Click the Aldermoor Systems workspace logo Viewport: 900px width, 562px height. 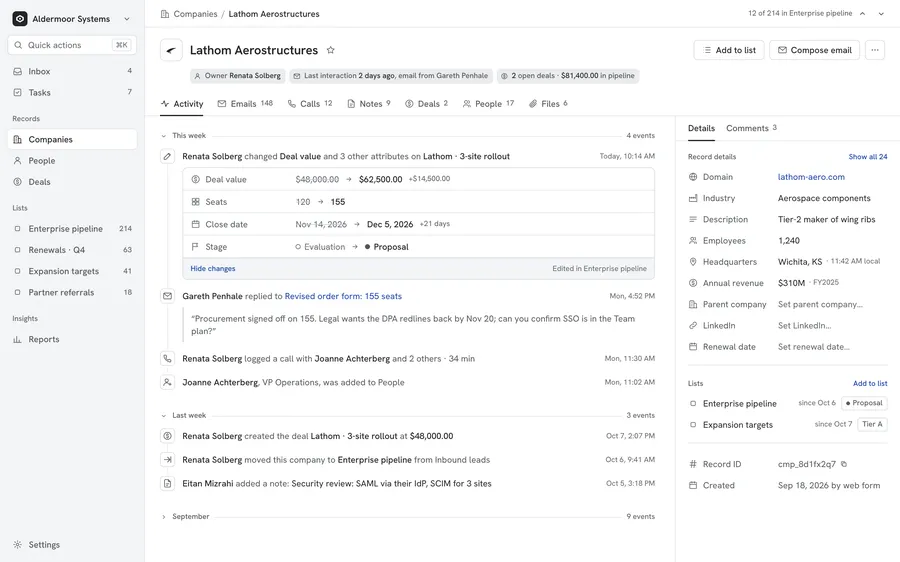20,18
